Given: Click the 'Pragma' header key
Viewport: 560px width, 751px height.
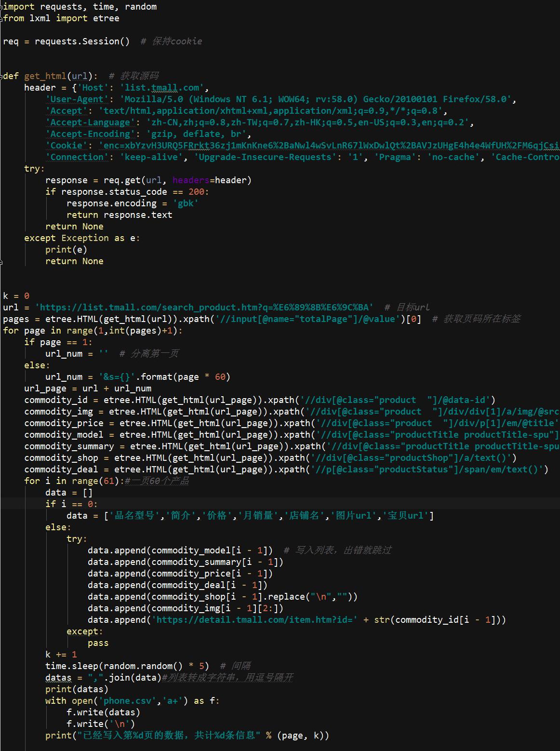Looking at the screenshot, I should tap(395, 157).
